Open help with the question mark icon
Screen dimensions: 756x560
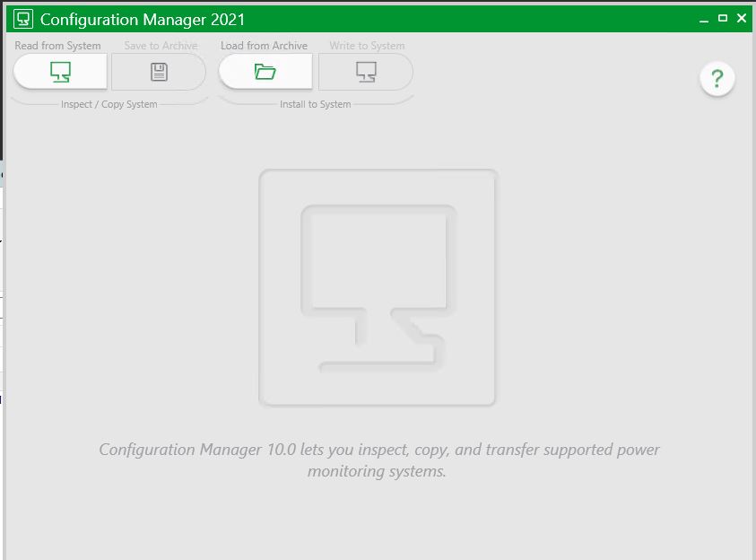pyautogui.click(x=717, y=79)
